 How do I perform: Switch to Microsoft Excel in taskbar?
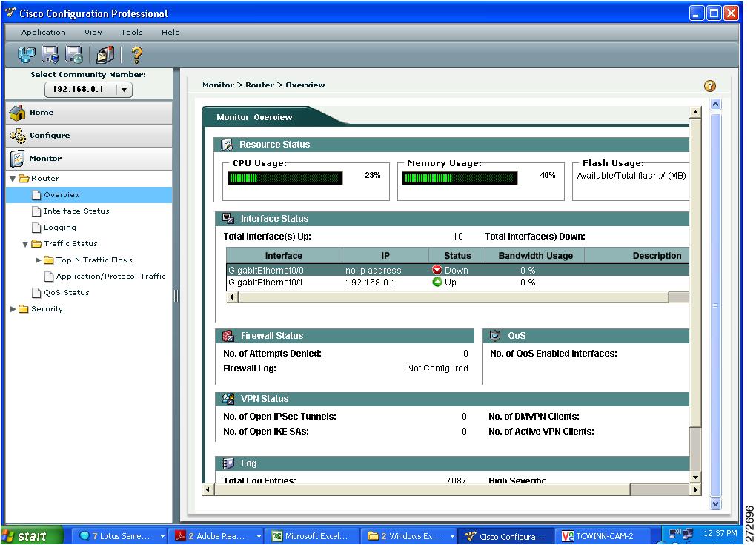311,536
